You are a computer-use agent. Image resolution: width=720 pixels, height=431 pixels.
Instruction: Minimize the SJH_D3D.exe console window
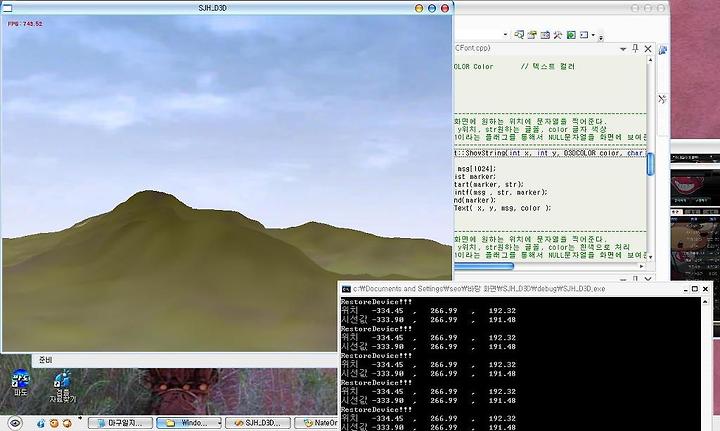point(686,289)
